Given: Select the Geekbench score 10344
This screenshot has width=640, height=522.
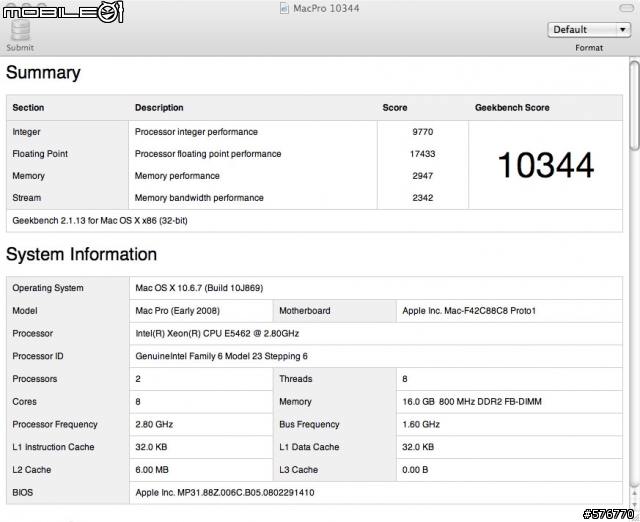Looking at the screenshot, I should (546, 165).
